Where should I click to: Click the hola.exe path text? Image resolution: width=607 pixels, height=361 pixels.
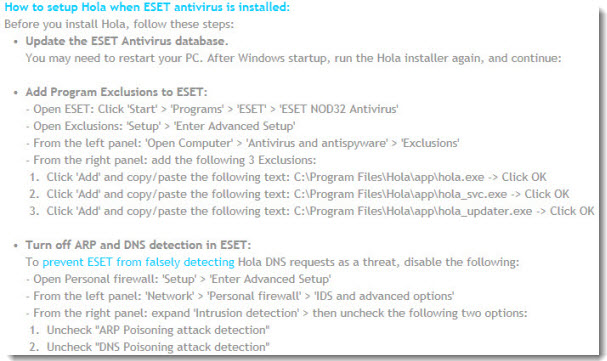[x=389, y=177]
